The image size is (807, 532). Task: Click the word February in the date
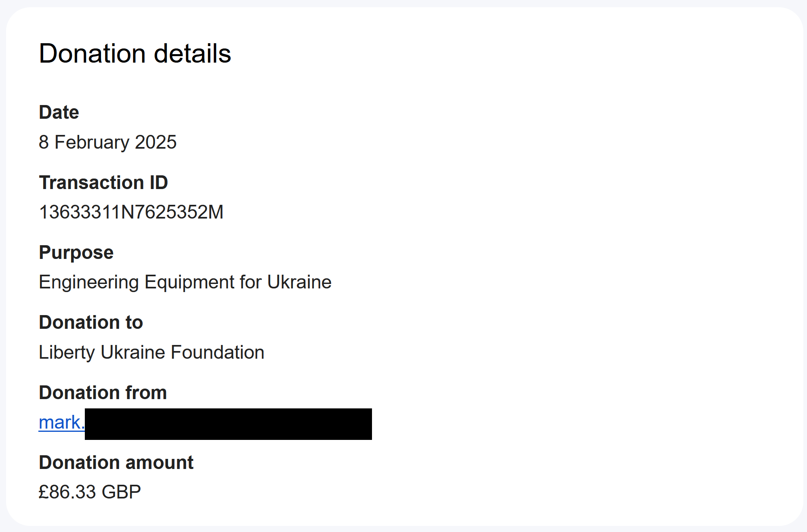pyautogui.click(x=92, y=142)
